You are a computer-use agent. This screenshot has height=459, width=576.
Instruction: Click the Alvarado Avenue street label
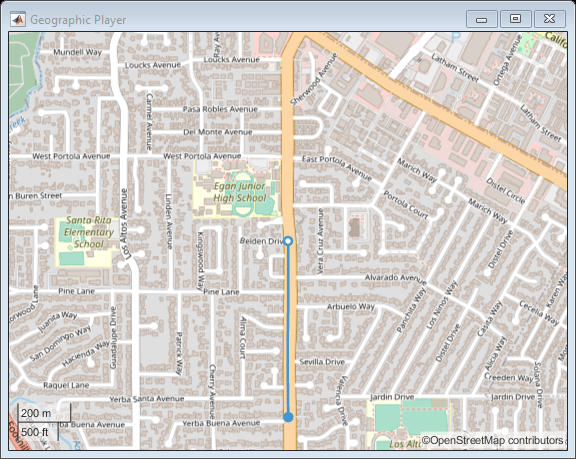point(396,279)
